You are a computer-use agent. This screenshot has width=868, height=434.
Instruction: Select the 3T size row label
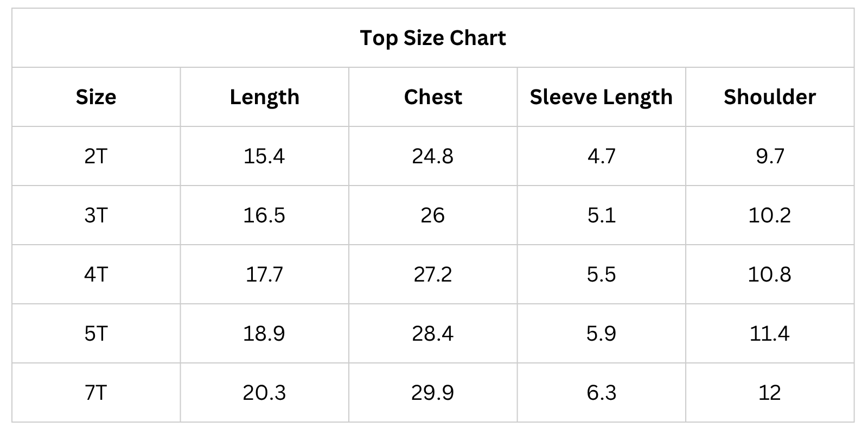[x=96, y=215]
